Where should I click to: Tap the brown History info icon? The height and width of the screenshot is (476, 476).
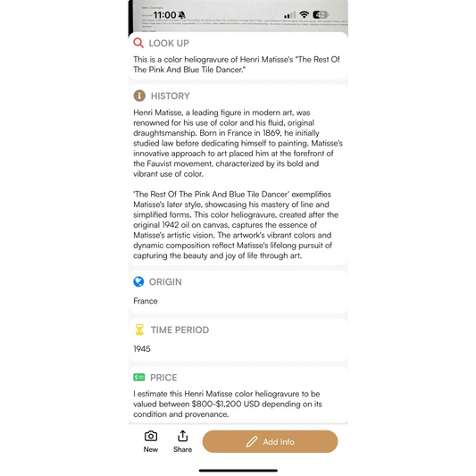[139, 96]
